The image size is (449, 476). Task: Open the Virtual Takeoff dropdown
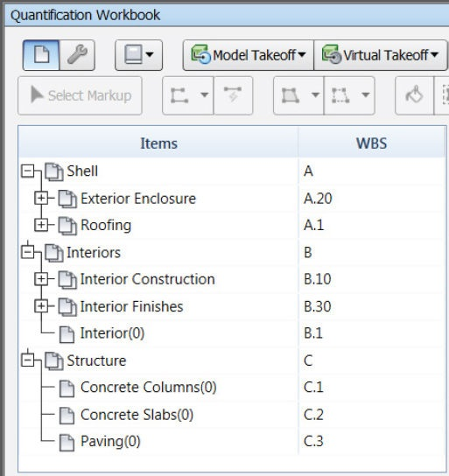pyautogui.click(x=381, y=55)
